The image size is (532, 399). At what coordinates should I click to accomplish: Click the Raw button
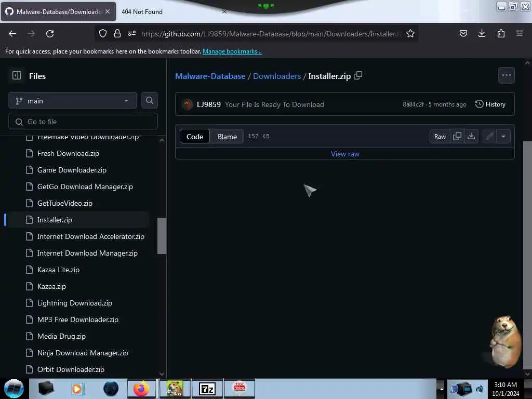(x=440, y=137)
